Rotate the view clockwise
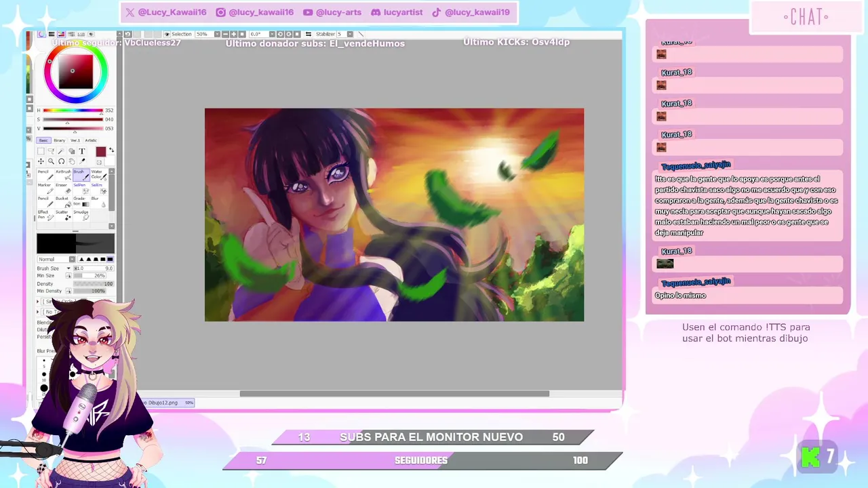 (x=289, y=34)
